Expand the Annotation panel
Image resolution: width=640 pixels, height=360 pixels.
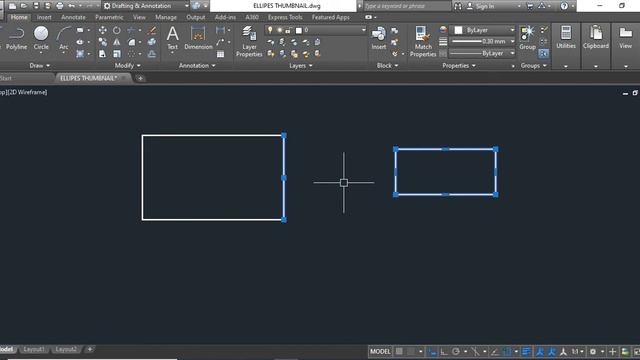coord(197,65)
